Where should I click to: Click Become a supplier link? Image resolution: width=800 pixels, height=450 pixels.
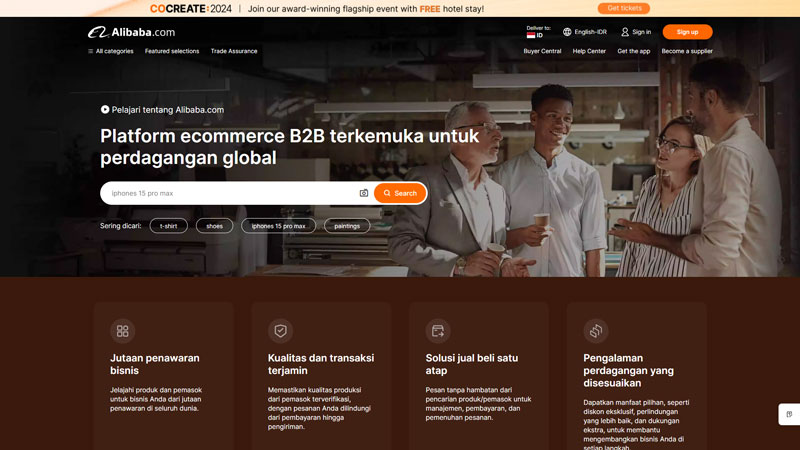pos(687,51)
